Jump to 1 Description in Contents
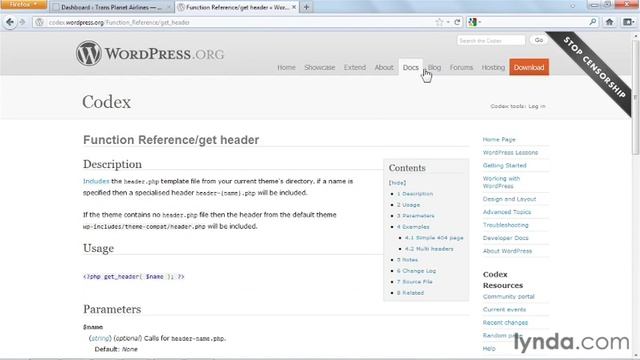This screenshot has height=360, width=640. [x=415, y=194]
